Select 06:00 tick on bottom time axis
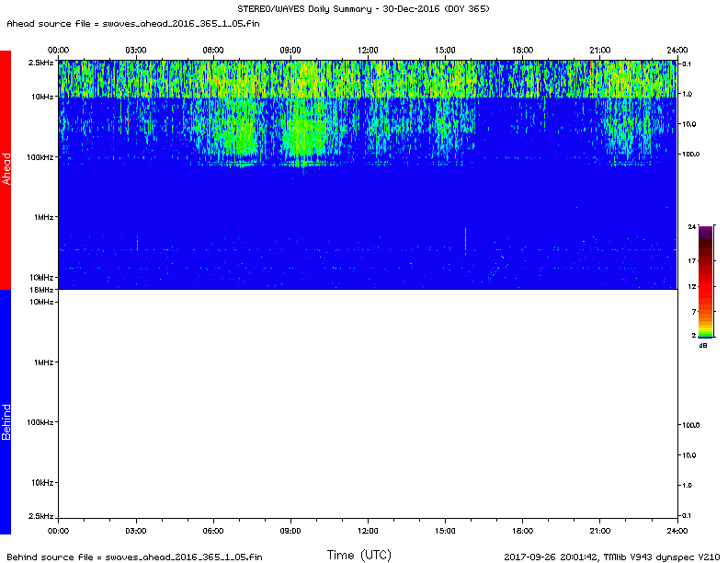728x563 pixels. coord(213,531)
